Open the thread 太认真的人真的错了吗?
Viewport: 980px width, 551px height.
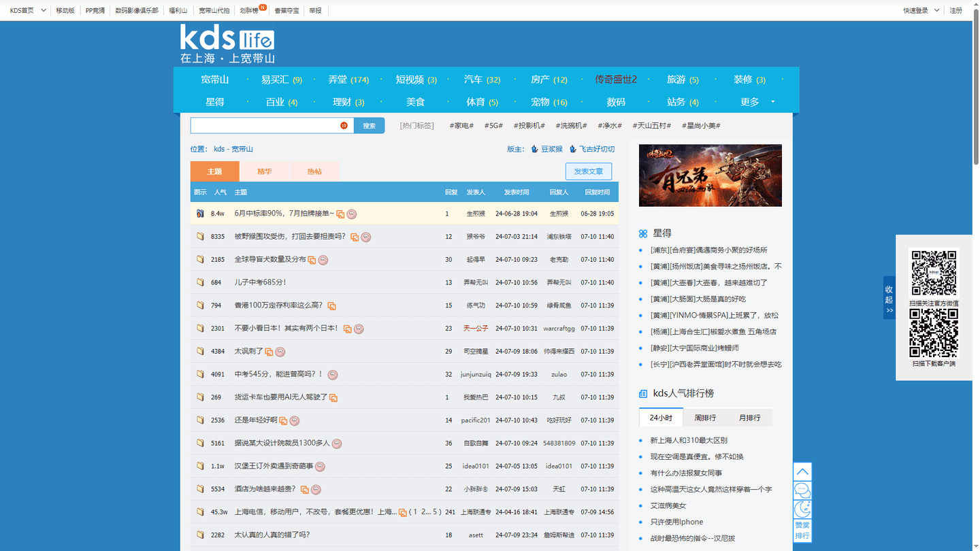click(x=272, y=535)
